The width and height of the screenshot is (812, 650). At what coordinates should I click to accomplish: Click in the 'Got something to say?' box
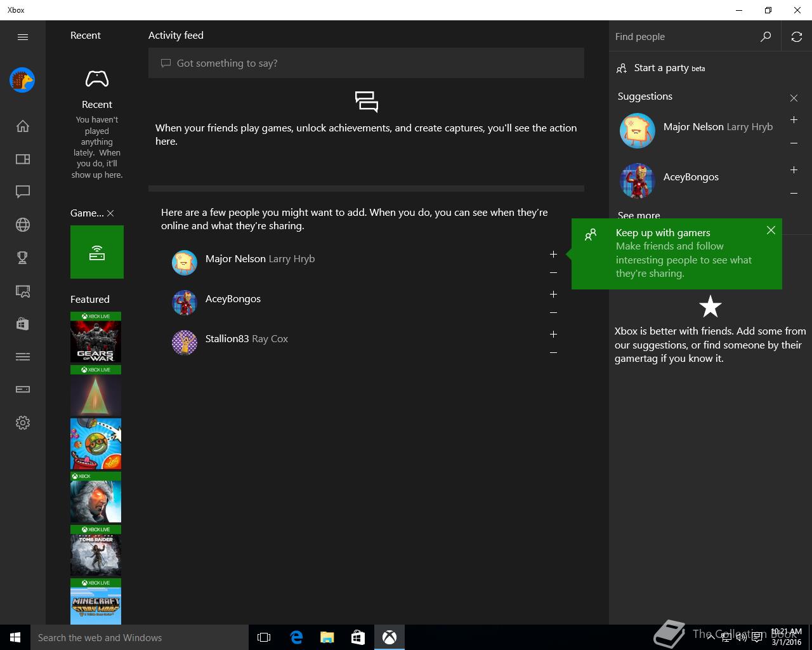click(x=366, y=63)
